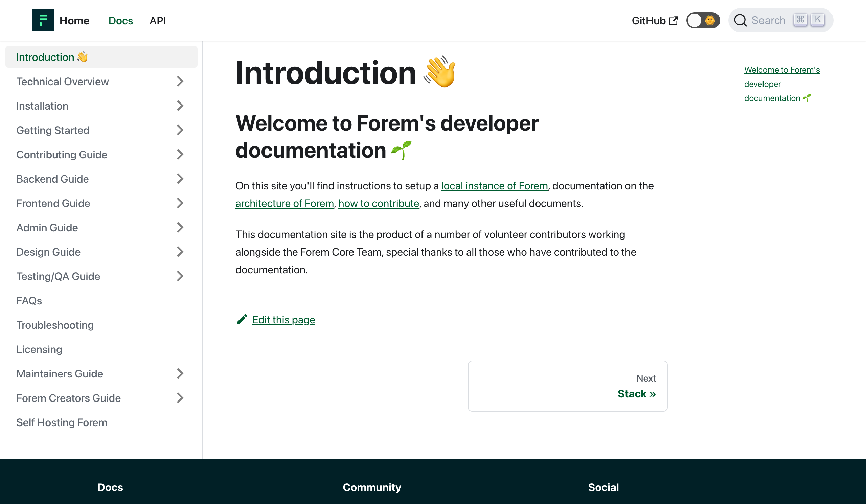Image resolution: width=866 pixels, height=504 pixels.
Task: Click the Edit this page link
Action: 283,320
